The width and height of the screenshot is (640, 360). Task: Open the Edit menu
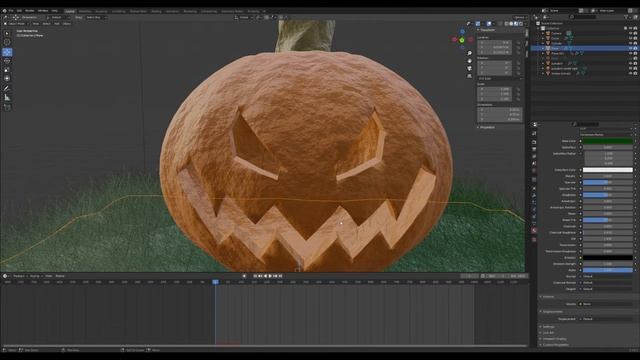[x=19, y=11]
